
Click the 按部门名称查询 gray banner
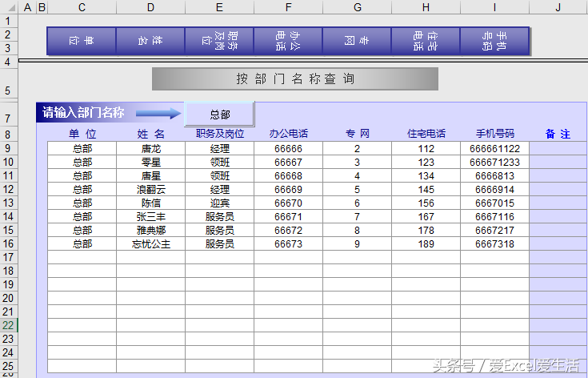click(295, 78)
